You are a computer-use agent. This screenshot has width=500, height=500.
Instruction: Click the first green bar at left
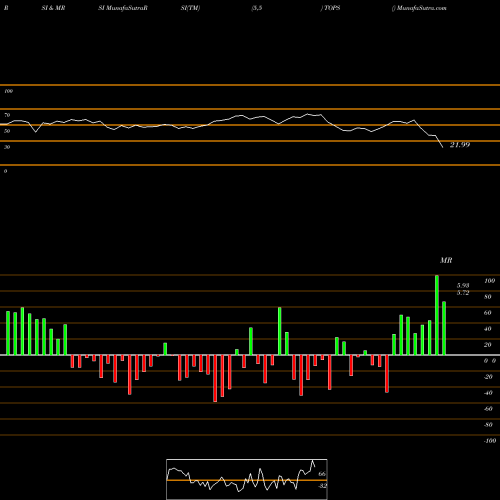tap(8, 333)
